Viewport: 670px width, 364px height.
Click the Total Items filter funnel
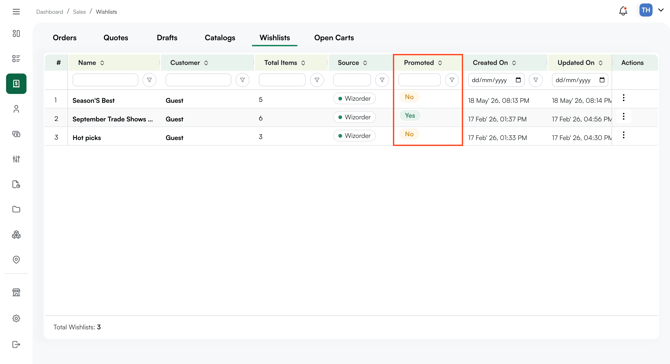(317, 80)
